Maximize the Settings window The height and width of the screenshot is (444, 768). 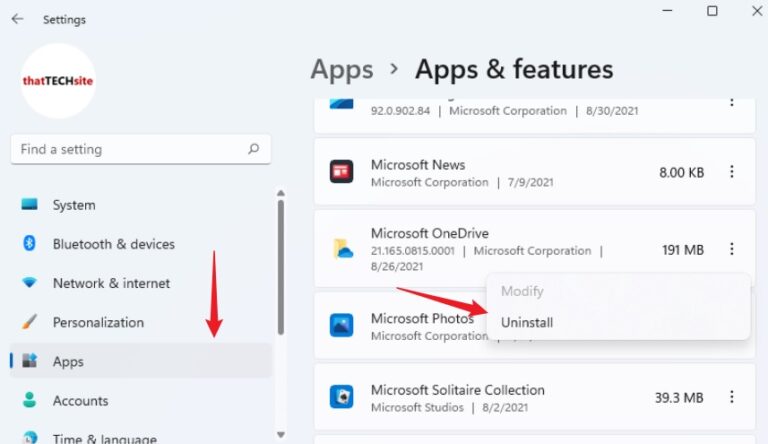pos(712,10)
